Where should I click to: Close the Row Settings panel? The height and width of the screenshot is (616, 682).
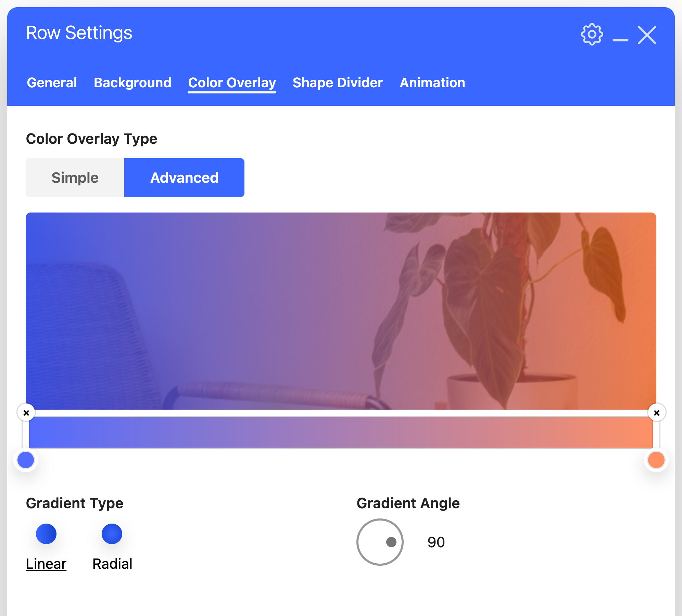pyautogui.click(x=647, y=35)
